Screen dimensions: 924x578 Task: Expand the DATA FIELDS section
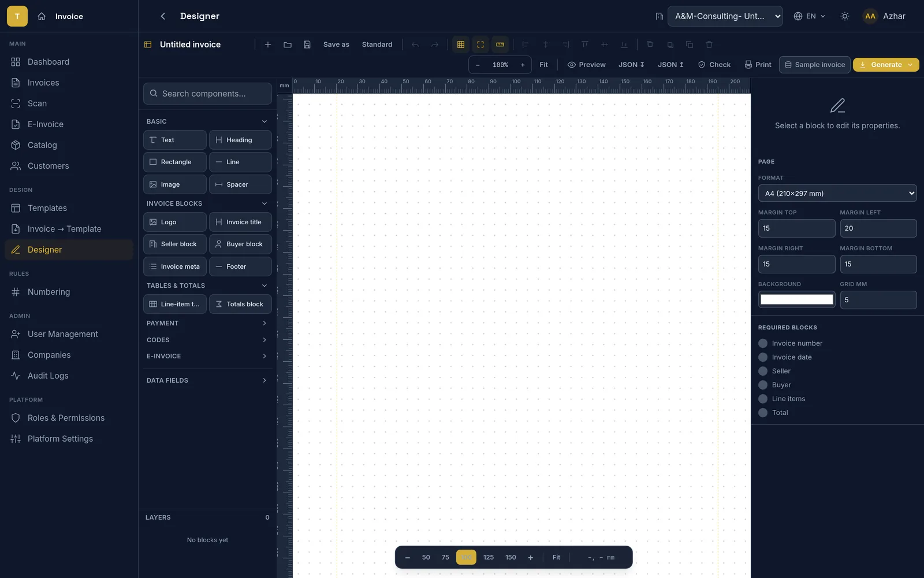click(207, 380)
